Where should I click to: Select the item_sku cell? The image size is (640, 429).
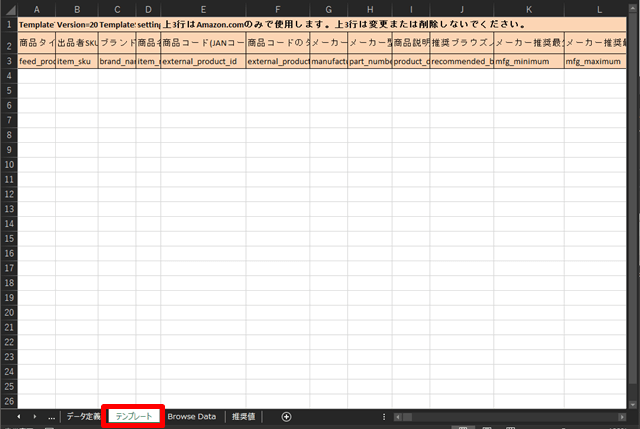pyautogui.click(x=76, y=61)
